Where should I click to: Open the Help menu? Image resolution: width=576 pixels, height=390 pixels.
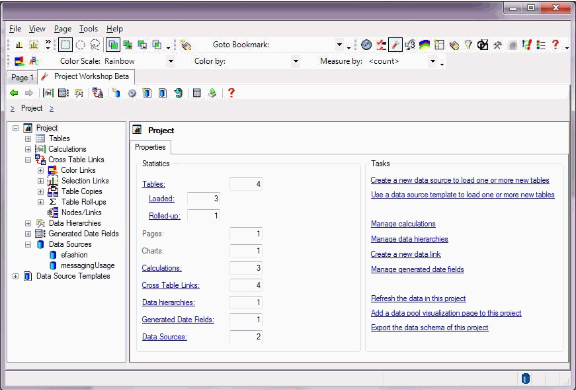click(x=115, y=29)
